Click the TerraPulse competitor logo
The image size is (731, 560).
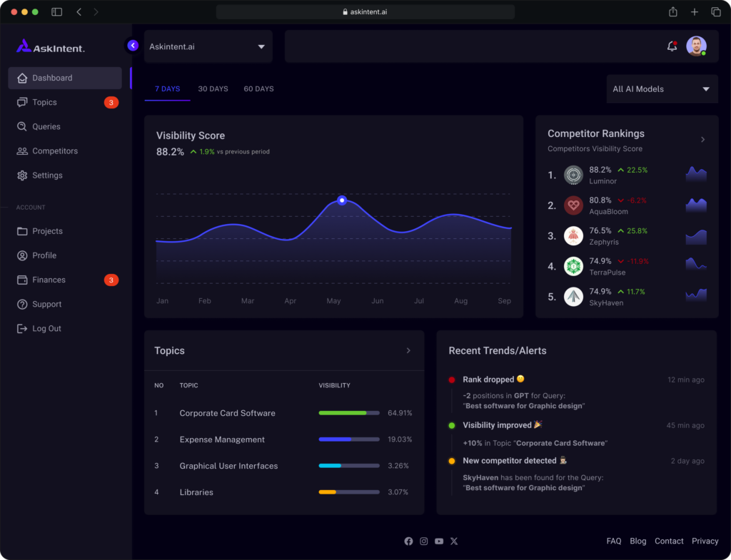(x=573, y=266)
